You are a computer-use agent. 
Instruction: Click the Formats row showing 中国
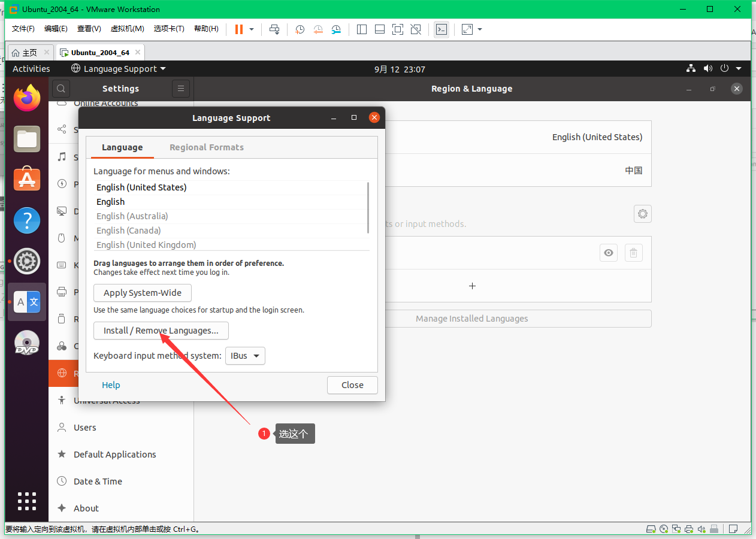[518, 170]
